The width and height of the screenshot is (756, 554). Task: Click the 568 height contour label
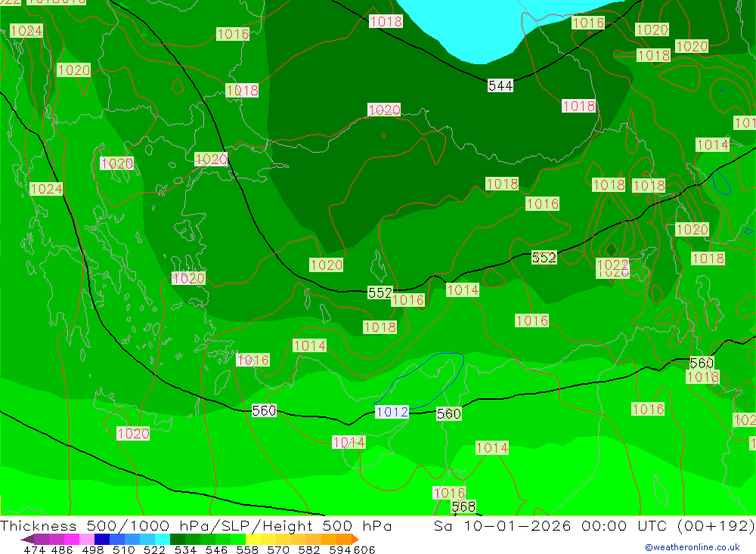coord(463,506)
